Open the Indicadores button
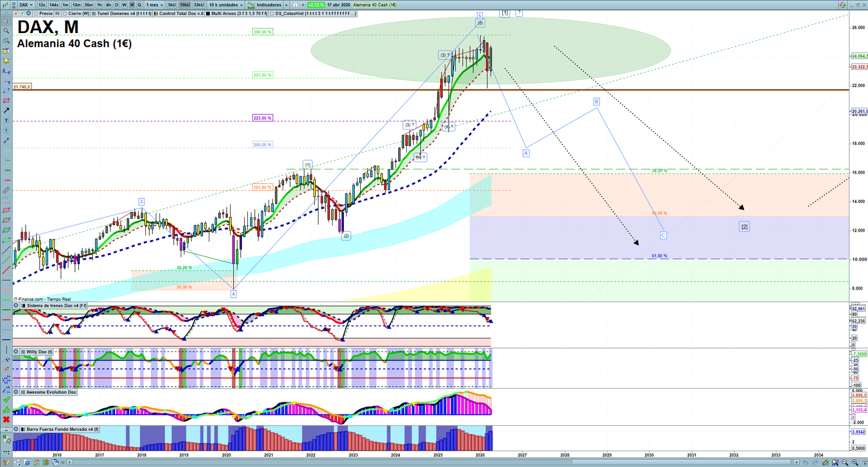868x467 pixels. coord(268,5)
